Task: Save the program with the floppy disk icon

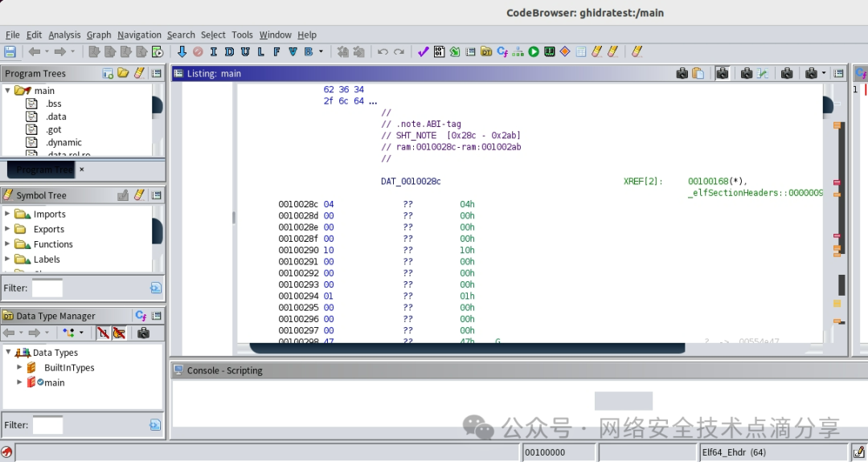Action: pos(10,52)
